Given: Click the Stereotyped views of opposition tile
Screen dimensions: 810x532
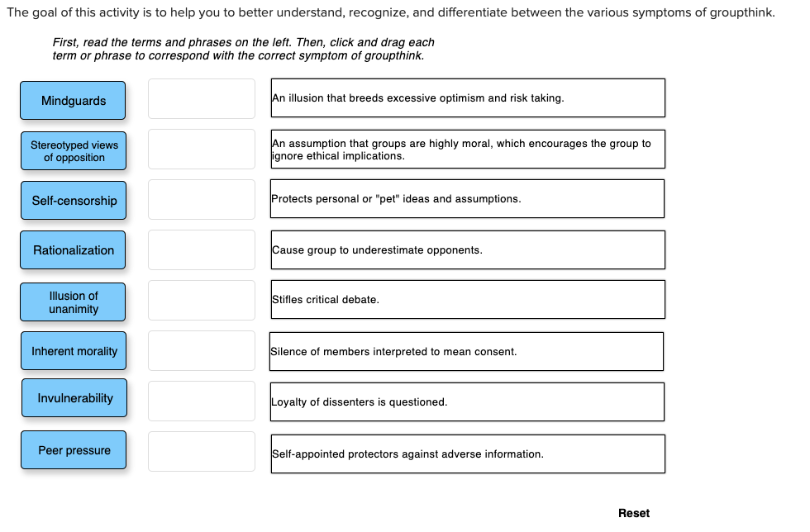Looking at the screenshot, I should click(74, 151).
